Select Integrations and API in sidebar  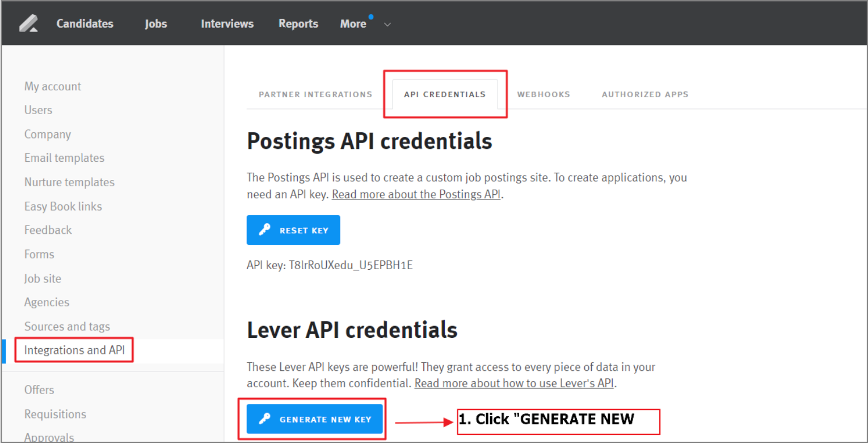(x=74, y=350)
